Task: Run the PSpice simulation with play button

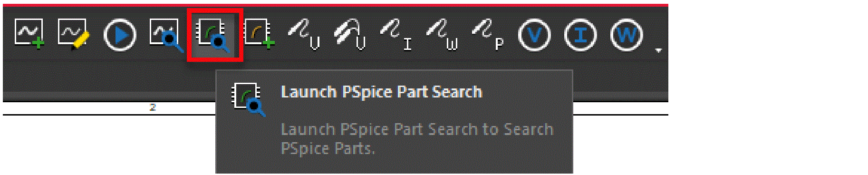Action: coord(120,35)
